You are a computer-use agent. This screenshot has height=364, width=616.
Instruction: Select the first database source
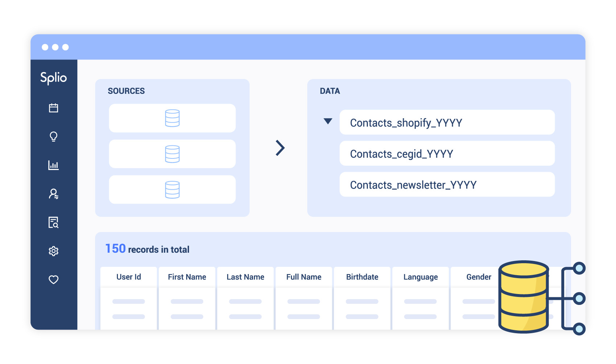172,118
